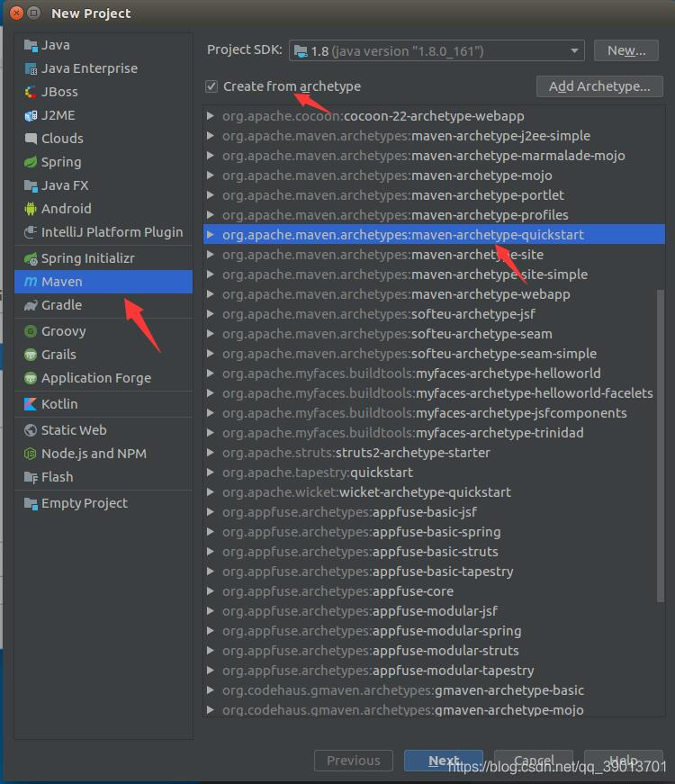Click the archetype list vertical scrollbar
This screenshot has width=675, height=784.
[x=661, y=445]
